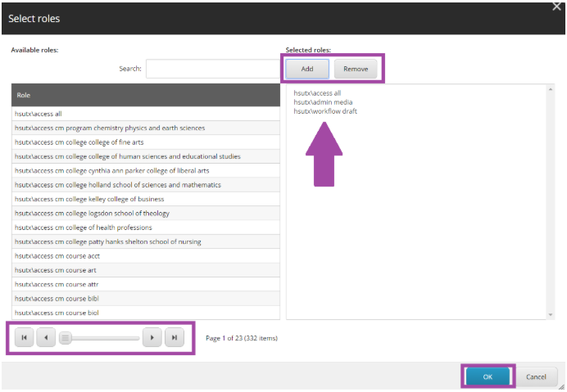Click the Page 1 of 23 text
This screenshot has width=567, height=392.
242,338
